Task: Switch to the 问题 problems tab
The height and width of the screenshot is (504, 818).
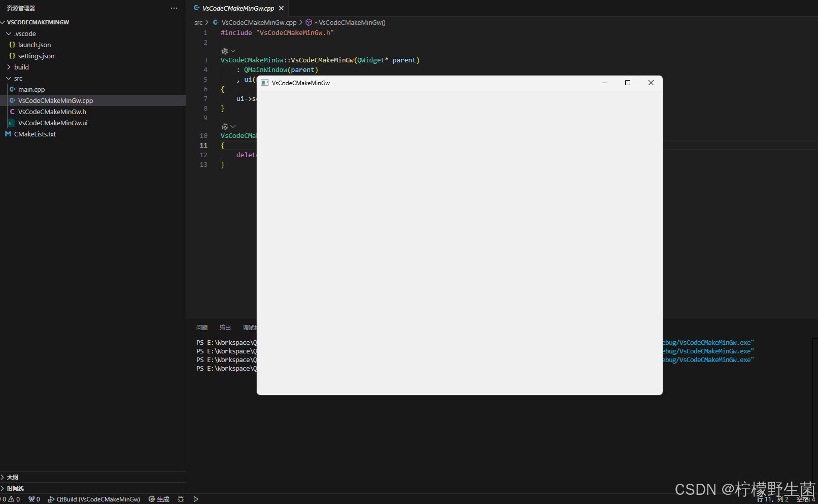Action: pos(202,328)
